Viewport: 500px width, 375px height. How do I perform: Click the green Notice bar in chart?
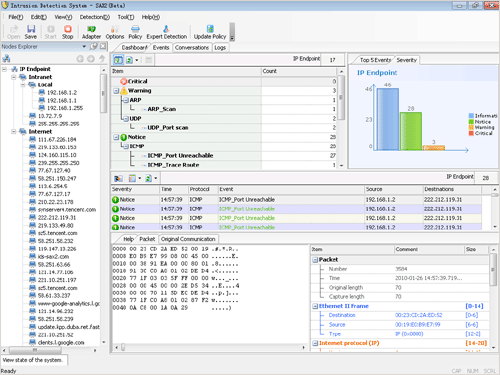[x=411, y=131]
